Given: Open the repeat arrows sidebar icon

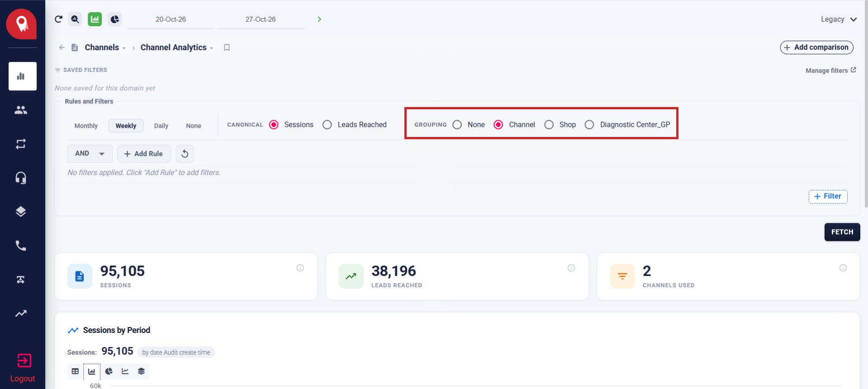Looking at the screenshot, I should coord(21,144).
